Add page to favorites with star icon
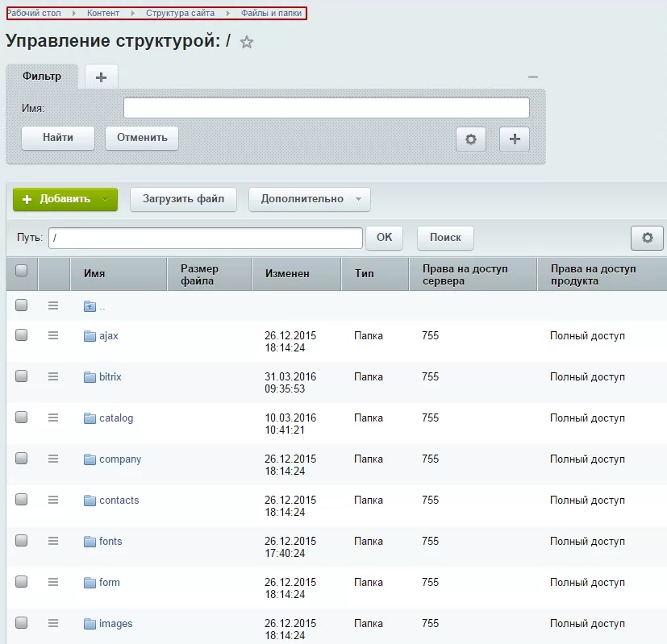The height and width of the screenshot is (644, 667). [247, 42]
